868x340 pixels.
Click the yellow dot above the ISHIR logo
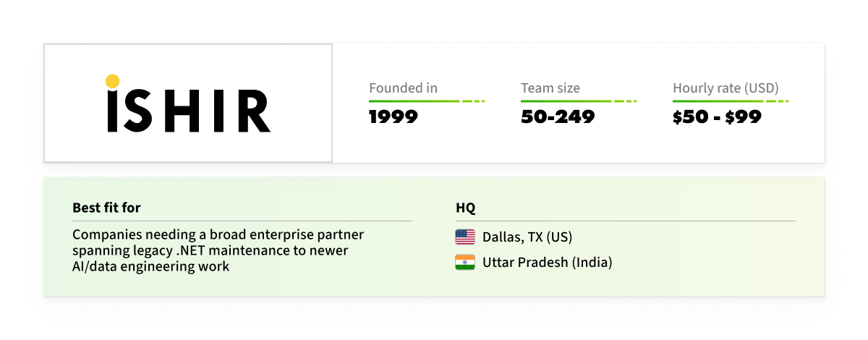tap(112, 81)
